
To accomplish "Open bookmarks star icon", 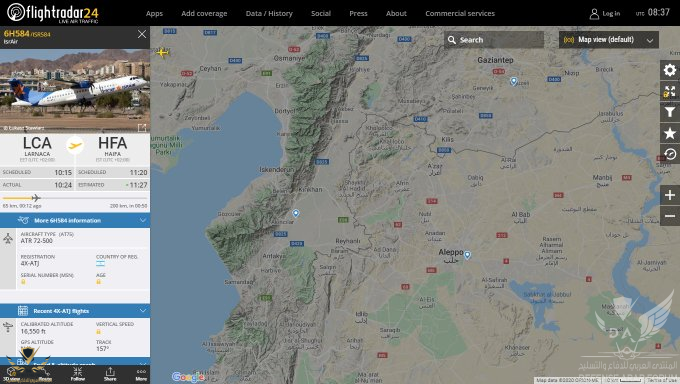I will coord(670,133).
